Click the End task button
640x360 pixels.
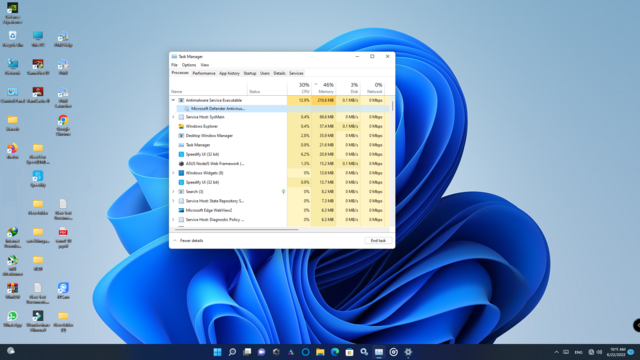[378, 240]
